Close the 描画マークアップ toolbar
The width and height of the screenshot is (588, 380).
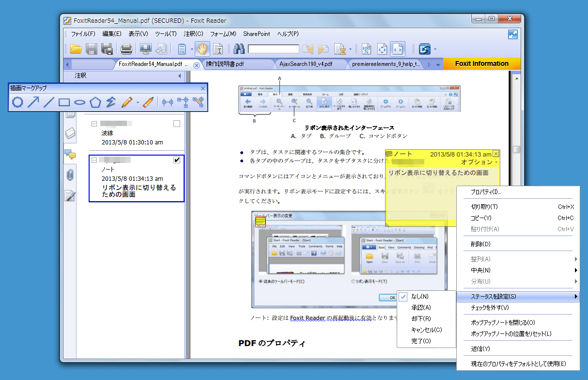tap(203, 88)
